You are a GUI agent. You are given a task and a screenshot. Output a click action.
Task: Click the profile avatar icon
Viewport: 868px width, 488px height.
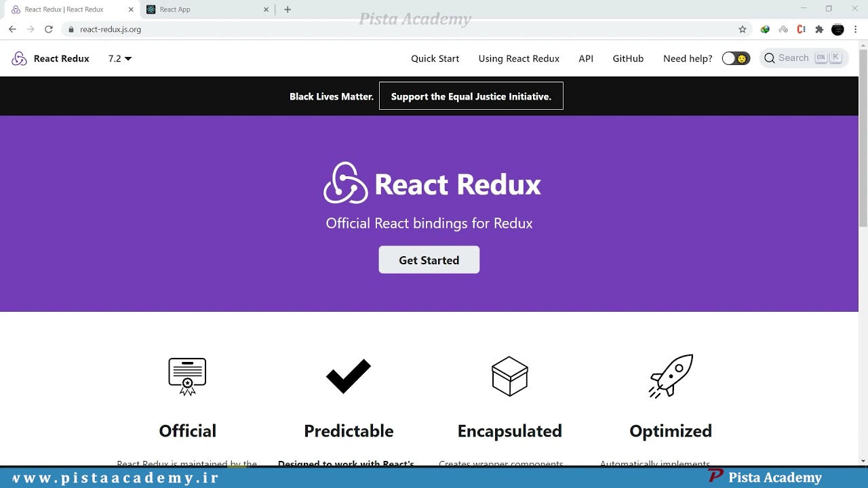[837, 29]
